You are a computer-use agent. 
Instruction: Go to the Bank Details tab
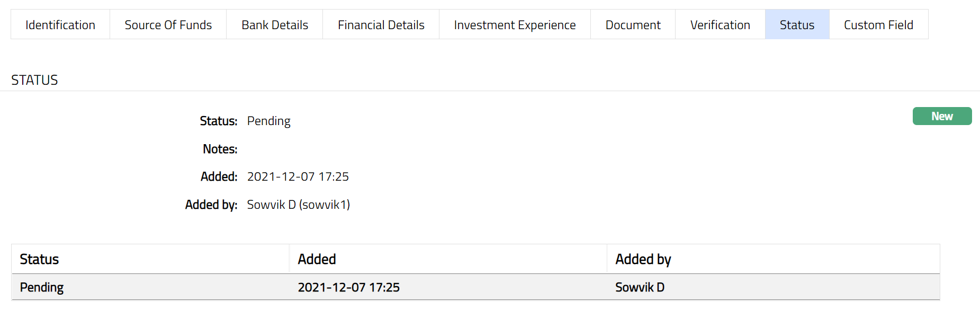275,25
